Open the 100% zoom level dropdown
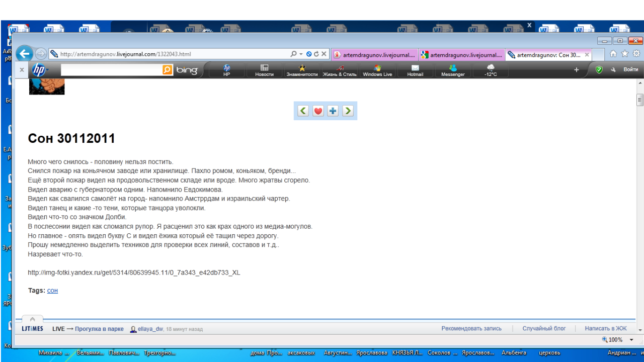Screen dimensions: 644x362 631,340
